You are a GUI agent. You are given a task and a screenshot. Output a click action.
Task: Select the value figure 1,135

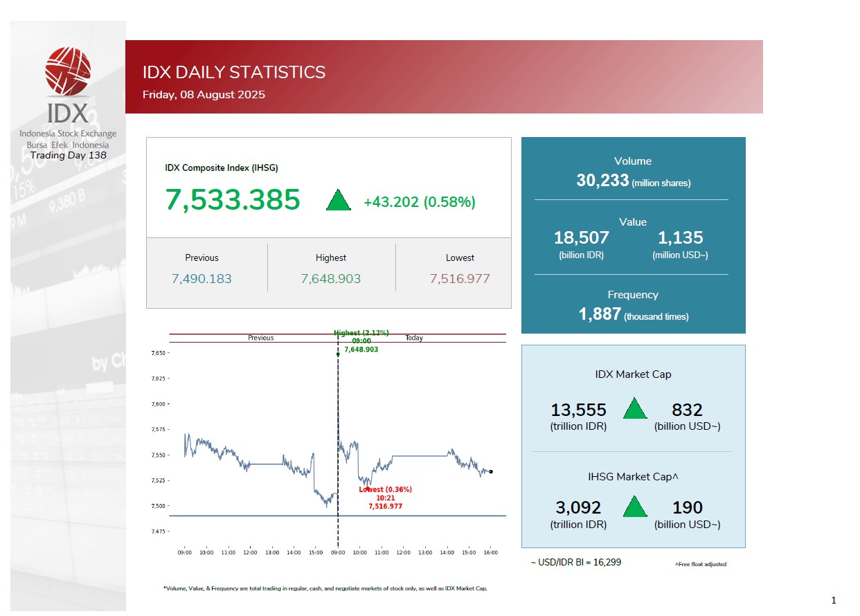pos(681,238)
